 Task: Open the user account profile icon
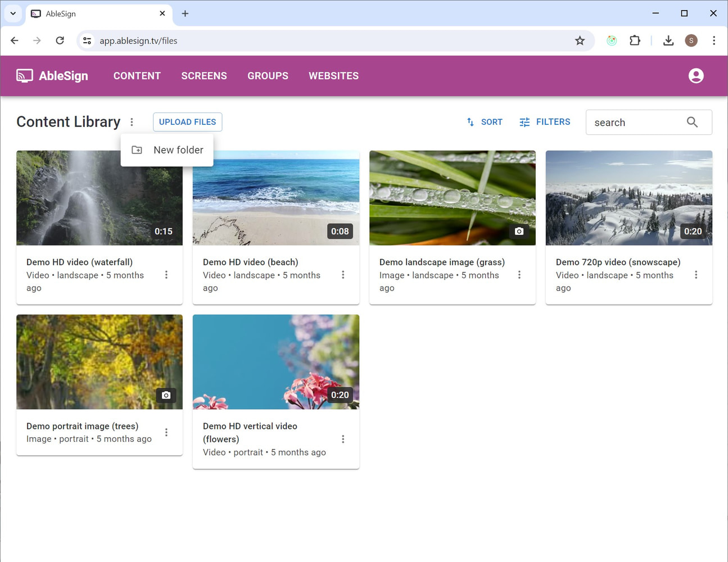[695, 76]
